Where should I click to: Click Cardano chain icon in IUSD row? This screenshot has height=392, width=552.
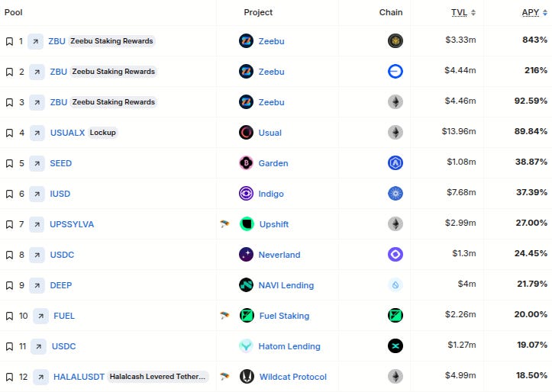[x=395, y=194]
